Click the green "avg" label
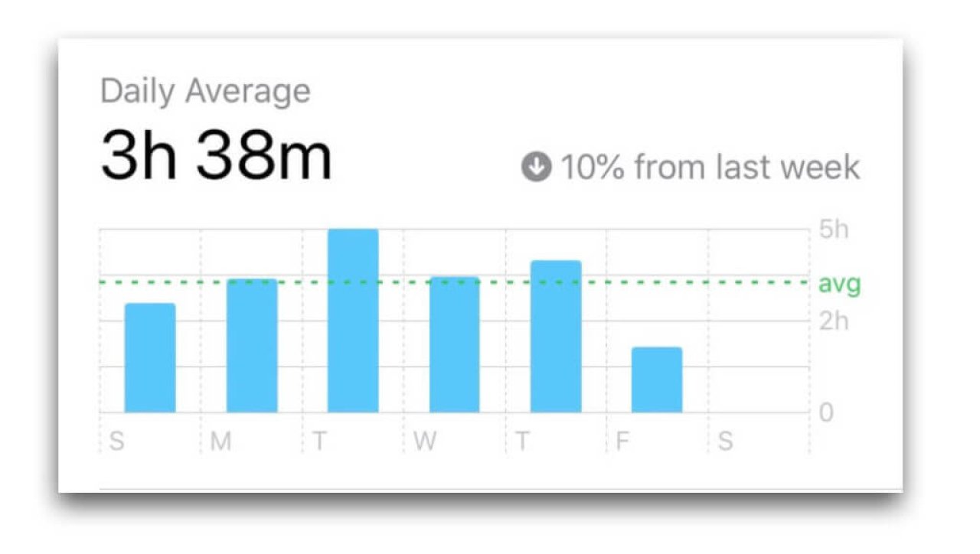Image resolution: width=980 pixels, height=554 pixels. coord(839,285)
